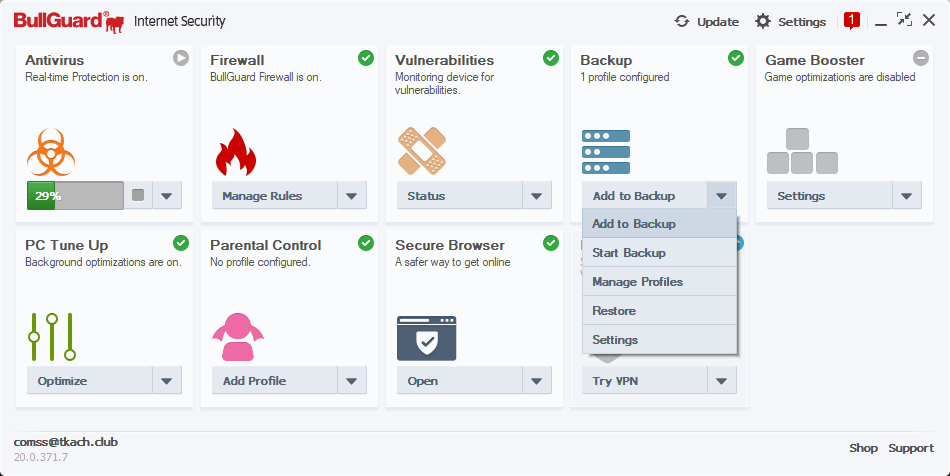Expand the Game Booster Settings dropdown arrow
Screen dimensions: 950x476
[907, 196]
